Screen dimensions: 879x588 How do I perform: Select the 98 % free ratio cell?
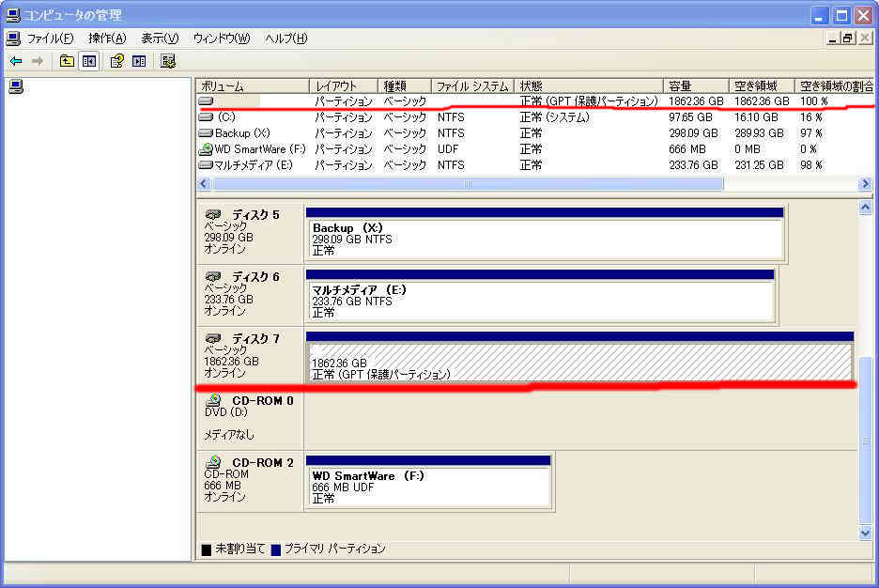tap(810, 165)
